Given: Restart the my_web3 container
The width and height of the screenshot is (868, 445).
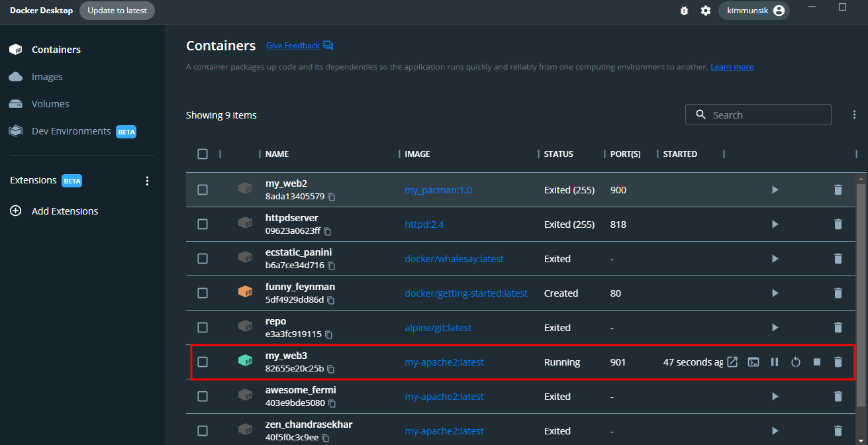Looking at the screenshot, I should 796,362.
